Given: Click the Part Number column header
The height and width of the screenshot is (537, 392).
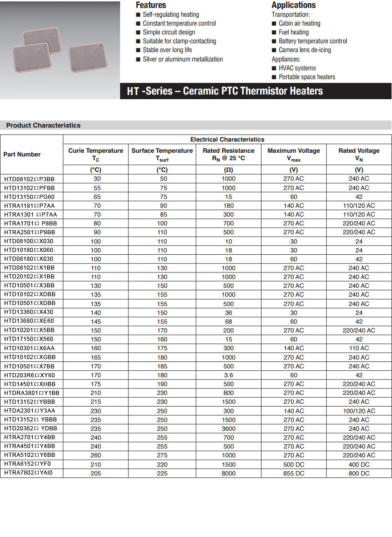Looking at the screenshot, I should 22,154.
